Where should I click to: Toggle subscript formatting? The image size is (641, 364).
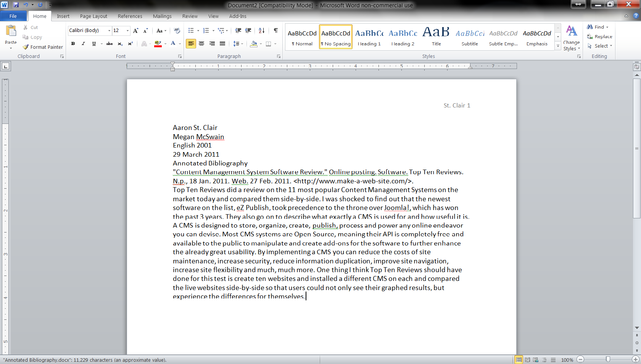click(x=120, y=43)
